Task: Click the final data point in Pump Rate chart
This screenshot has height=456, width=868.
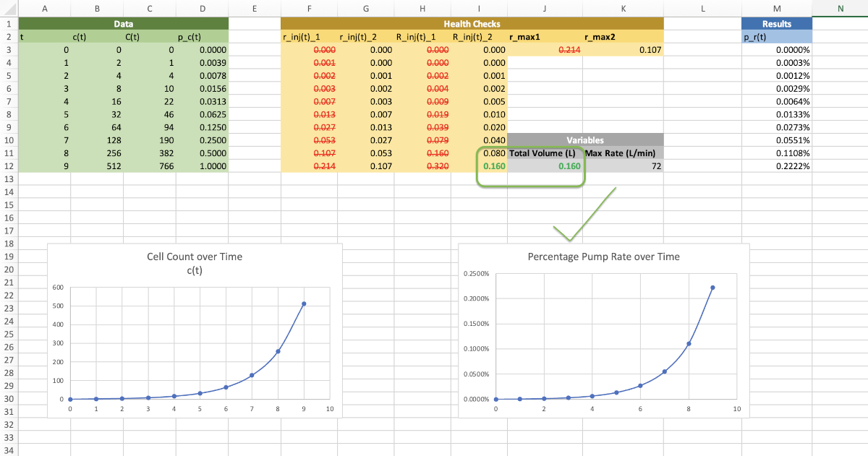Action: 712,288
